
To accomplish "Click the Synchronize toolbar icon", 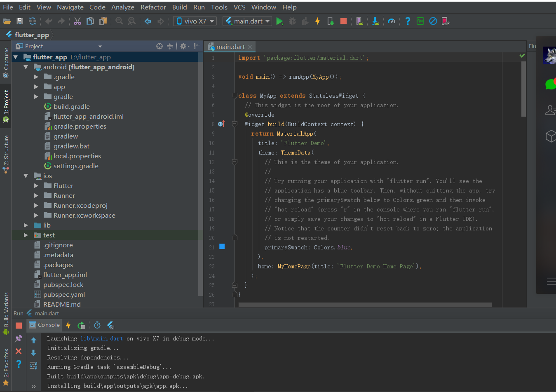I will click(x=33, y=21).
